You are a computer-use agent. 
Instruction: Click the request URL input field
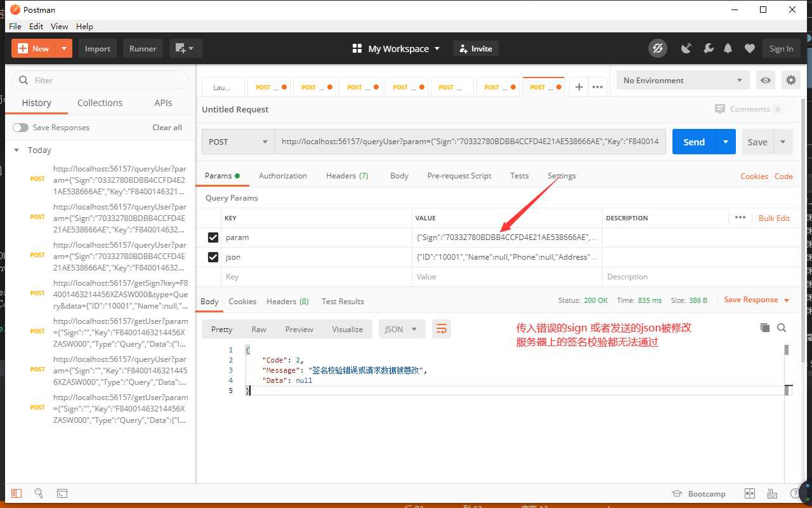point(470,142)
